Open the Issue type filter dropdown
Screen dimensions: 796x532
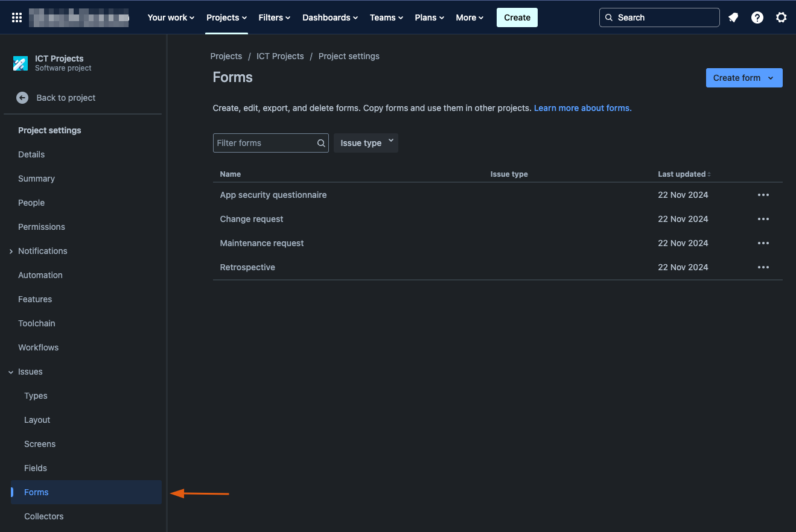(x=366, y=142)
